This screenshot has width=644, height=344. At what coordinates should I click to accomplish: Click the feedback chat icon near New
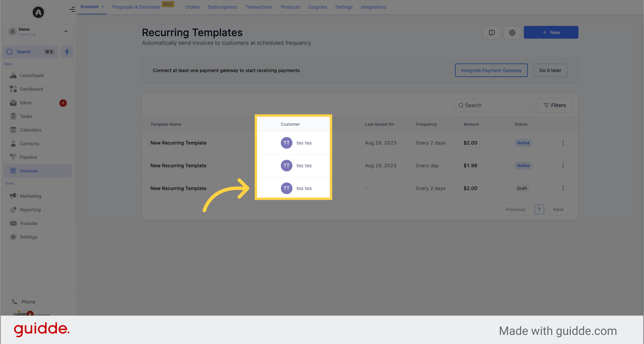pyautogui.click(x=491, y=33)
